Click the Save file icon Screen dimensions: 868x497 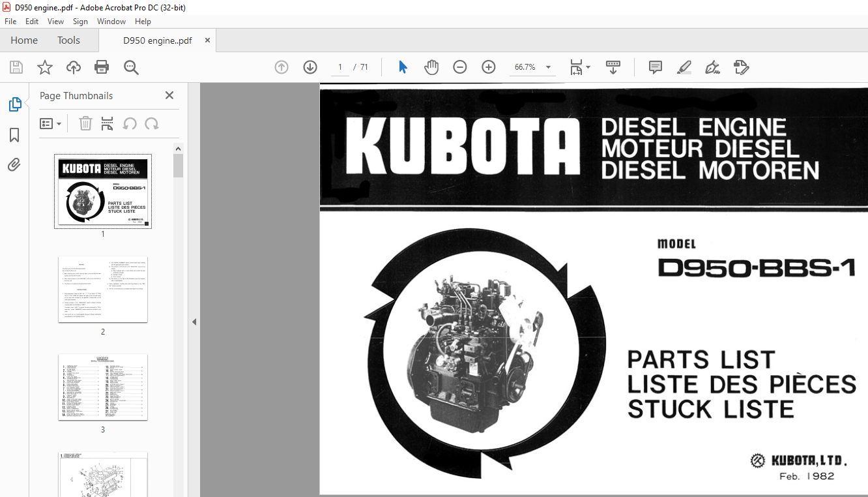[16, 67]
